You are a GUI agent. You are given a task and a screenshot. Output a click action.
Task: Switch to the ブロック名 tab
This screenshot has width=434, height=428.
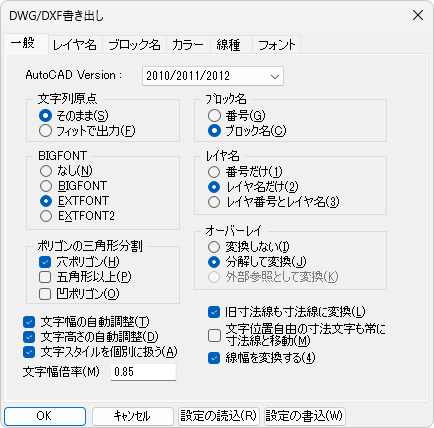[134, 45]
